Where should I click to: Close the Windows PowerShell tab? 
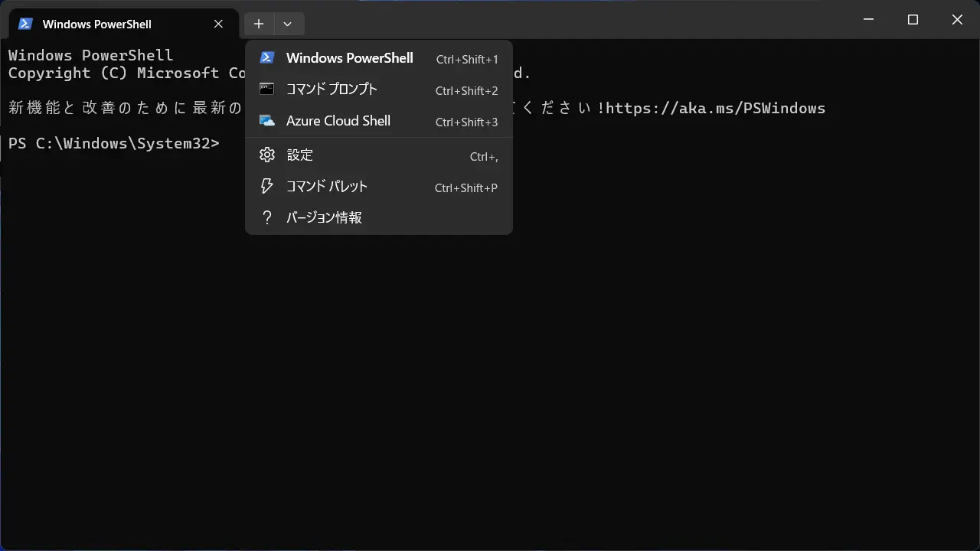pyautogui.click(x=218, y=24)
